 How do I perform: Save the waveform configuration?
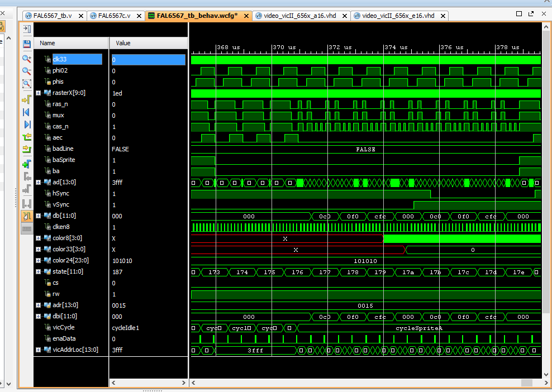point(26,44)
